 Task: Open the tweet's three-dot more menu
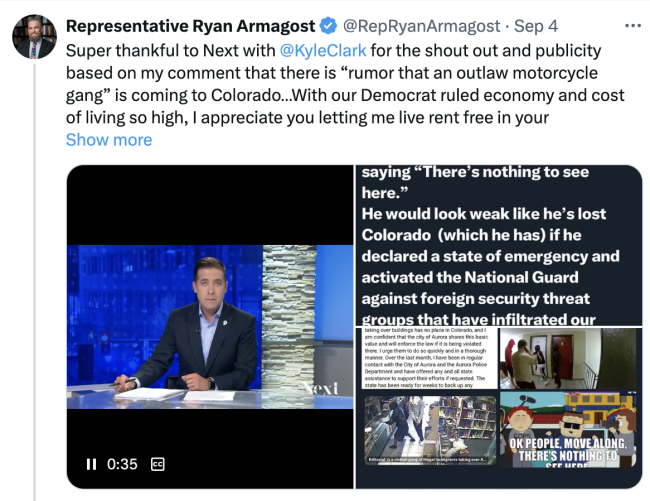point(633,26)
